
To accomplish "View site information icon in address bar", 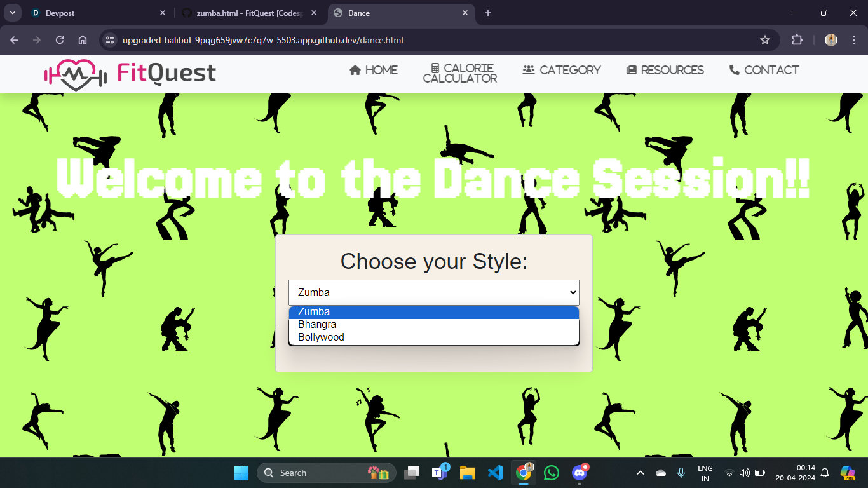I will (110, 40).
